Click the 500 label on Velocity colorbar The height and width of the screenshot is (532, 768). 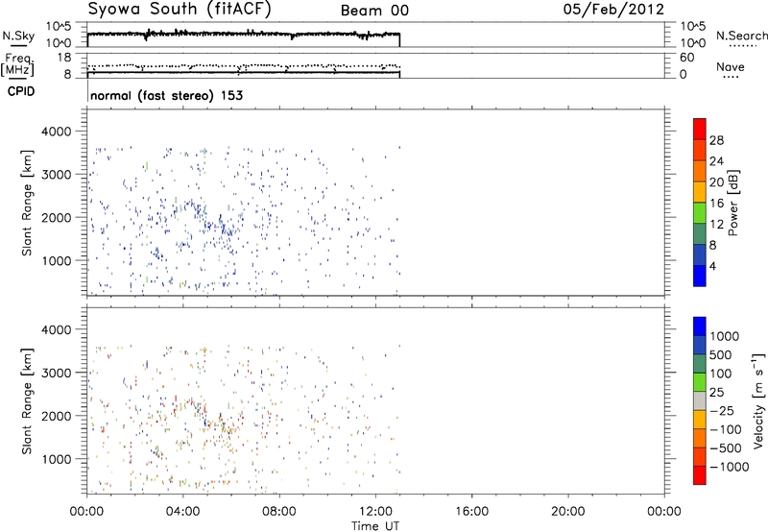(x=720, y=355)
